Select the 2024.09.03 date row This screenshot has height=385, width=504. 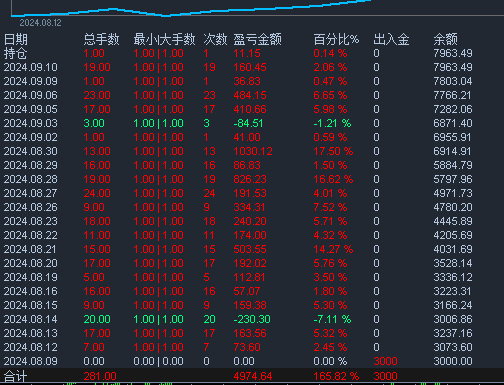[x=31, y=123]
